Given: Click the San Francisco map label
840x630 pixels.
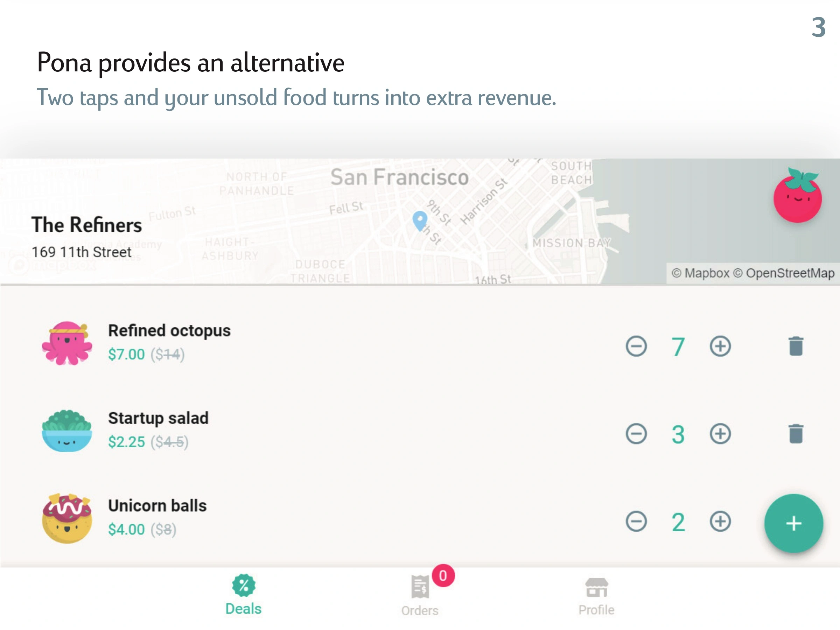Looking at the screenshot, I should click(x=399, y=177).
